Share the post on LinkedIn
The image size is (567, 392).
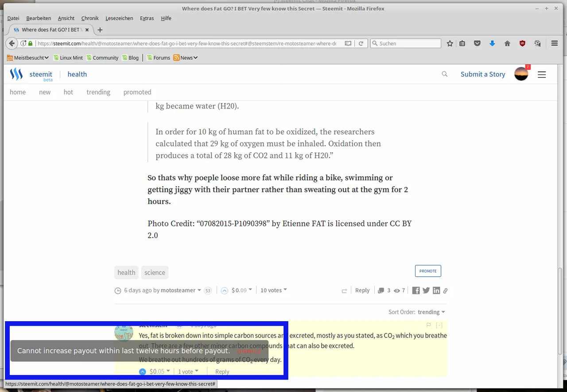[436, 291]
